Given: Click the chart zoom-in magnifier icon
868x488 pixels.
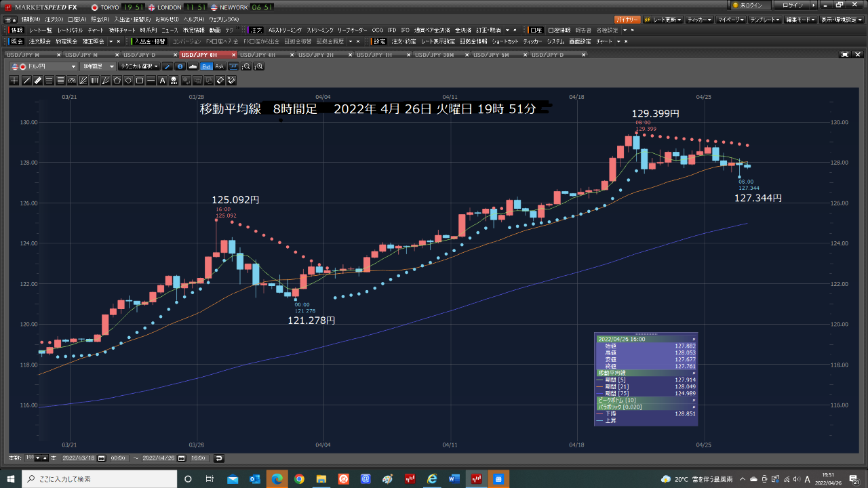Looking at the screenshot, I should point(259,66).
